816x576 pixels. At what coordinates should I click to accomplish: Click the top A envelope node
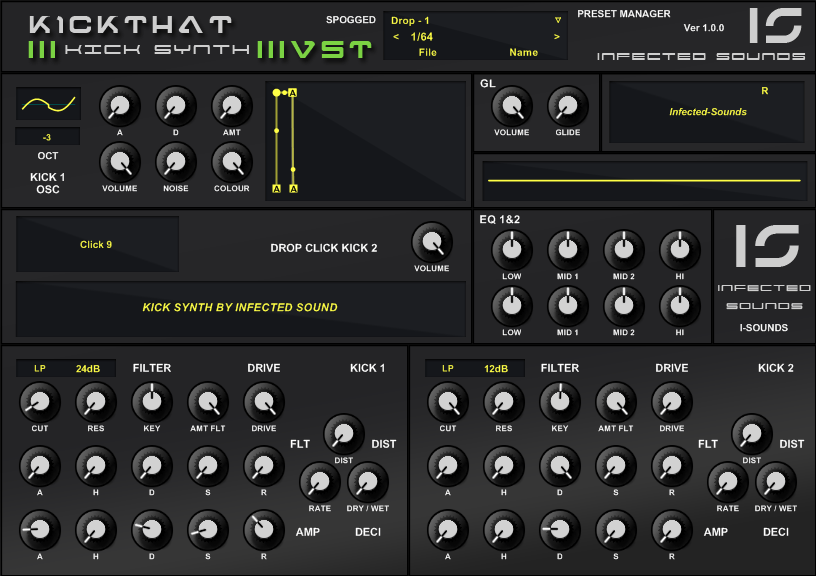point(293,93)
